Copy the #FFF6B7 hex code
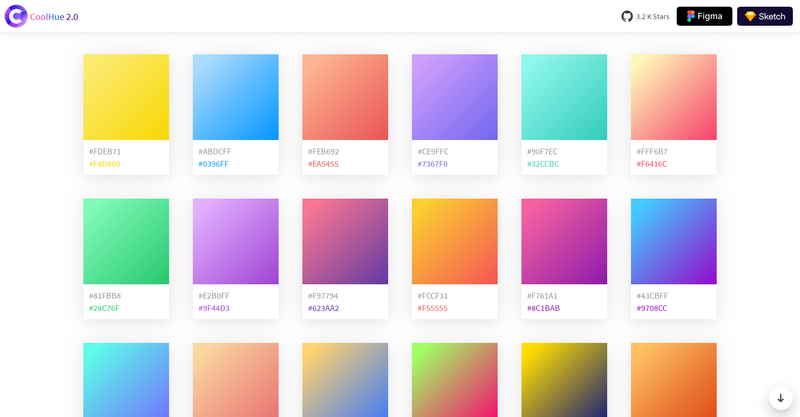 pyautogui.click(x=652, y=152)
